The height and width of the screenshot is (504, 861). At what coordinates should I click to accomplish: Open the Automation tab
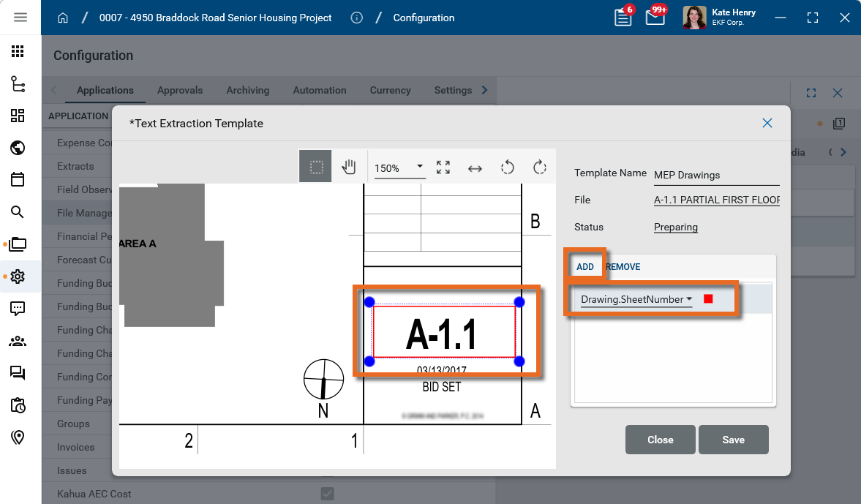pos(320,90)
